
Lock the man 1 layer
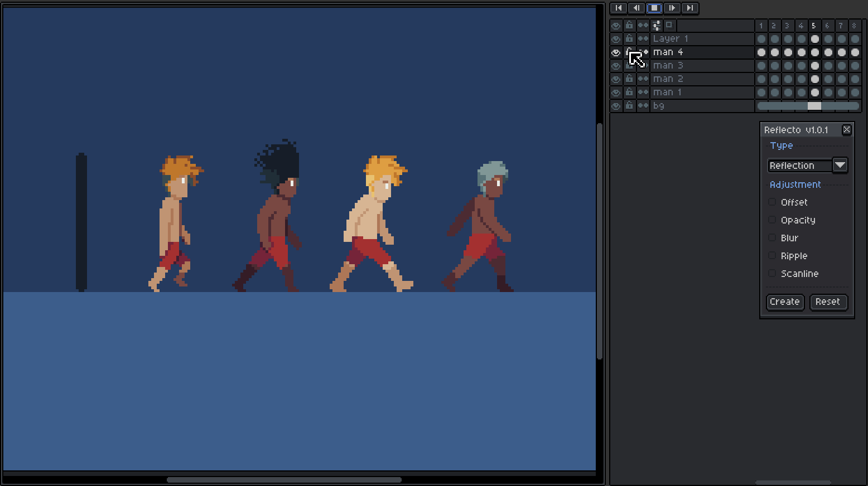click(x=629, y=93)
